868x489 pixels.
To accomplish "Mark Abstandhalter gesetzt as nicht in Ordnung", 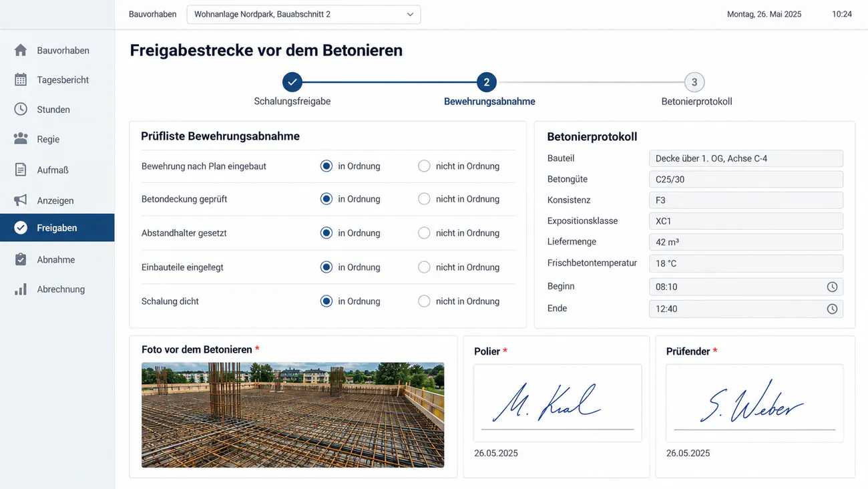I will point(424,232).
